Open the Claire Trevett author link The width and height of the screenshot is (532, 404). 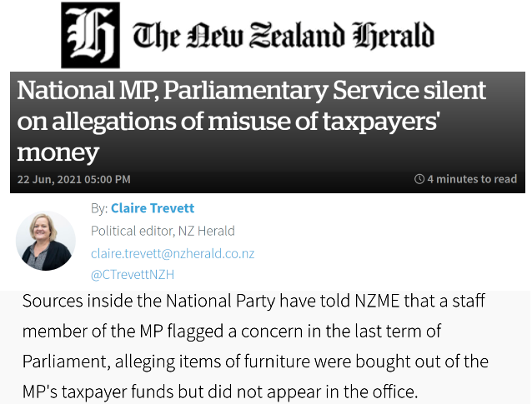click(153, 208)
